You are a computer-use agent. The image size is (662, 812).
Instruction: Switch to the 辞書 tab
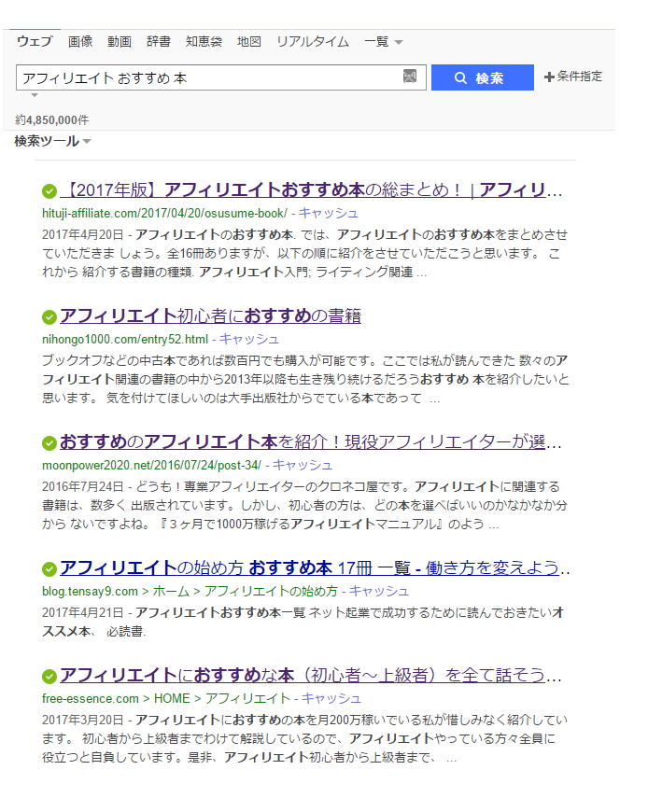click(x=159, y=41)
